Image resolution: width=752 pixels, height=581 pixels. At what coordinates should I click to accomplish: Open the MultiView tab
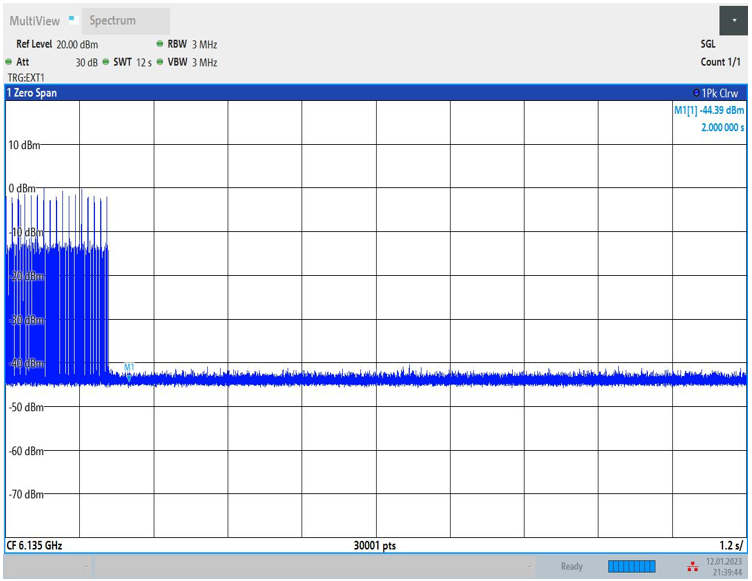34,21
